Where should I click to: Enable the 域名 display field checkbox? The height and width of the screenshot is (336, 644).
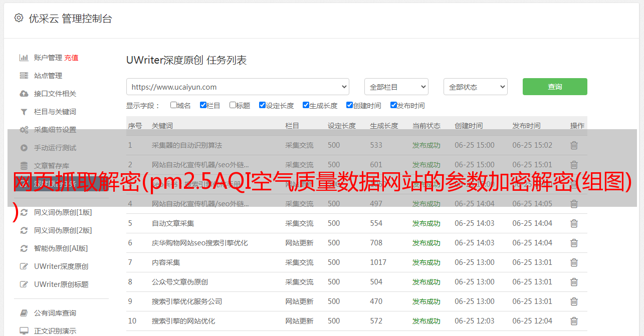[x=173, y=105]
